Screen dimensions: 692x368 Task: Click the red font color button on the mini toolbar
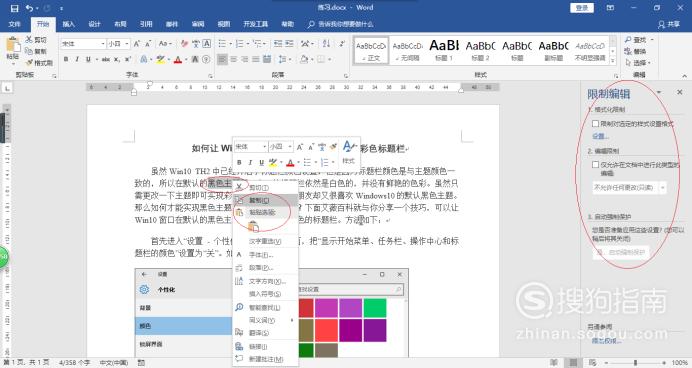(290, 162)
